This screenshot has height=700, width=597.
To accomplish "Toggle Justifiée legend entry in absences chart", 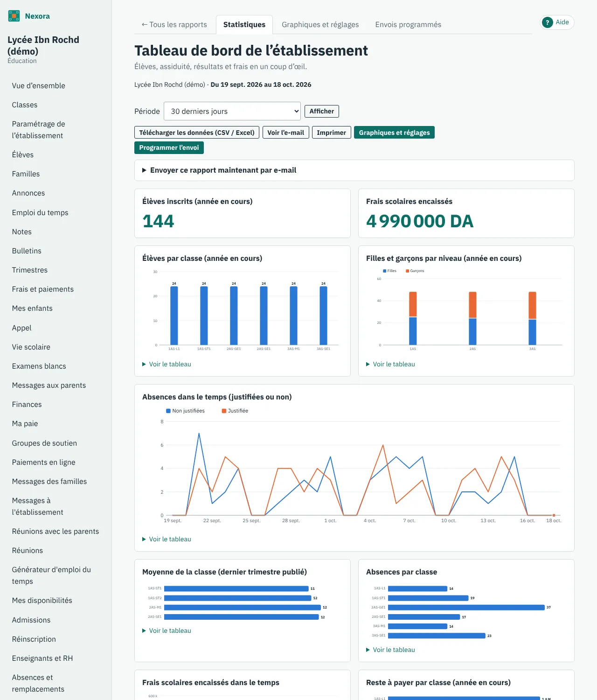I will pyautogui.click(x=235, y=411).
